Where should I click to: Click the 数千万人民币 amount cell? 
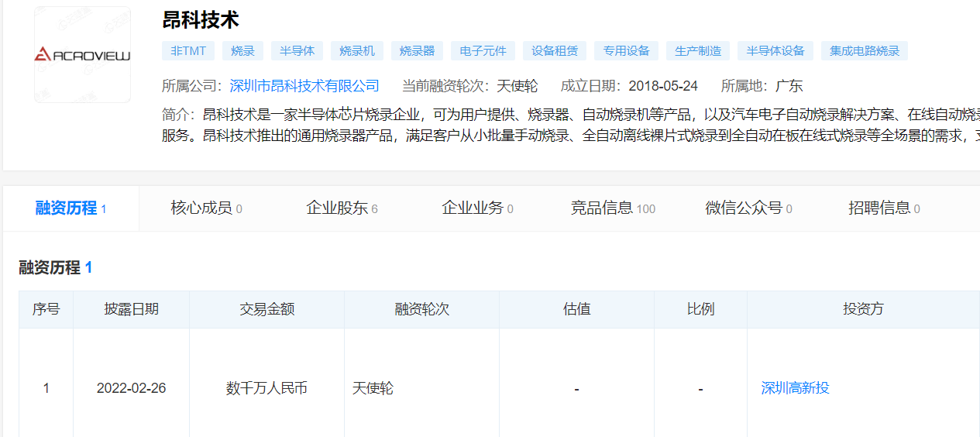click(x=266, y=388)
